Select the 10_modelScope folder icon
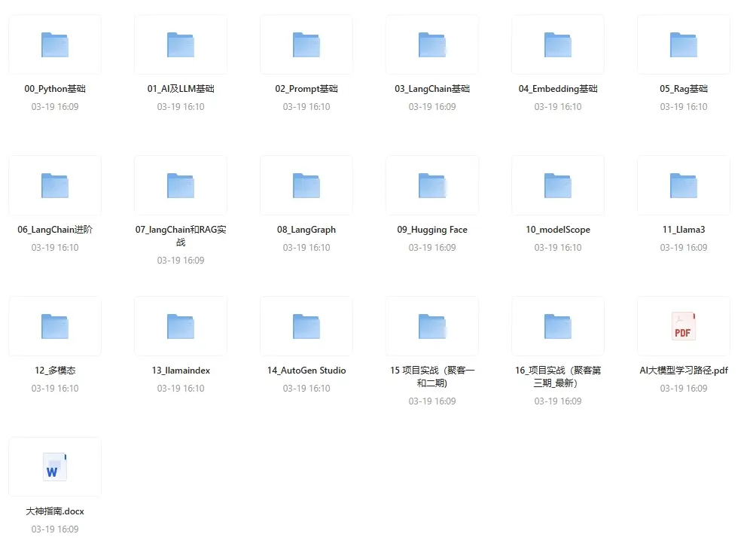The height and width of the screenshot is (543, 756). click(x=558, y=186)
